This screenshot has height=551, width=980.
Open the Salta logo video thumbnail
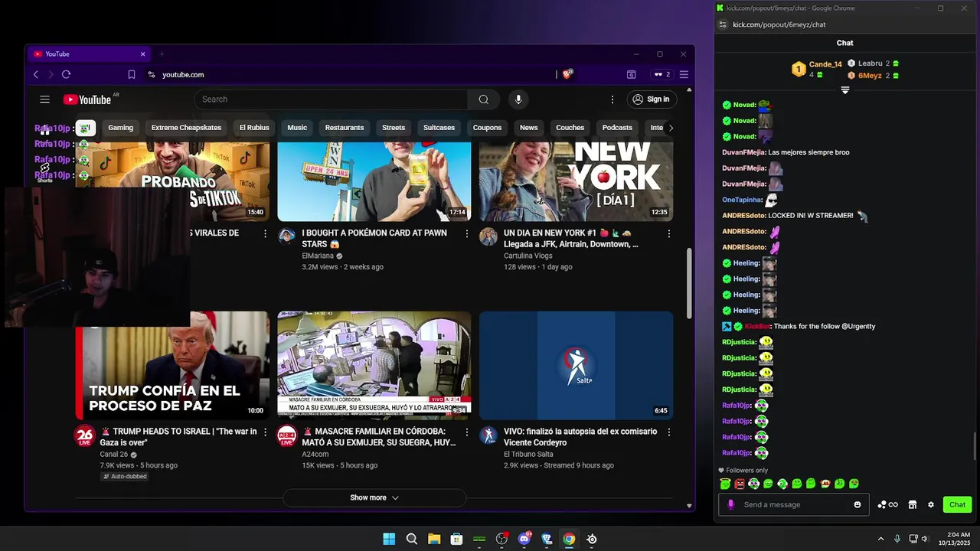point(577,365)
